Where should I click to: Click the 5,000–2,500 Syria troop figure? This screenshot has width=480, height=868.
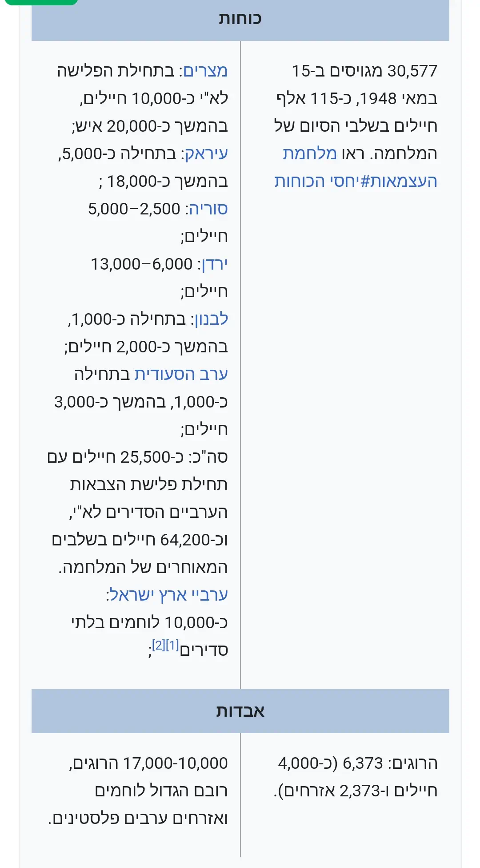coord(134,209)
